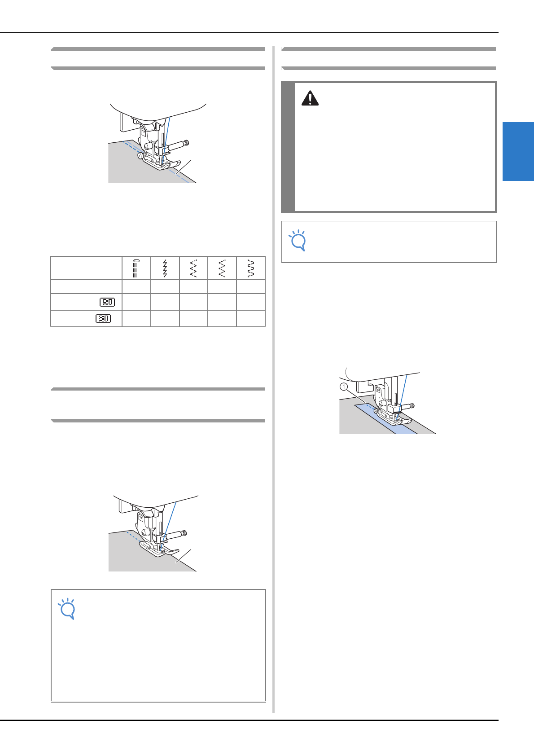Select the lightning-bolt stretch stitch icon in the table

click(165, 268)
